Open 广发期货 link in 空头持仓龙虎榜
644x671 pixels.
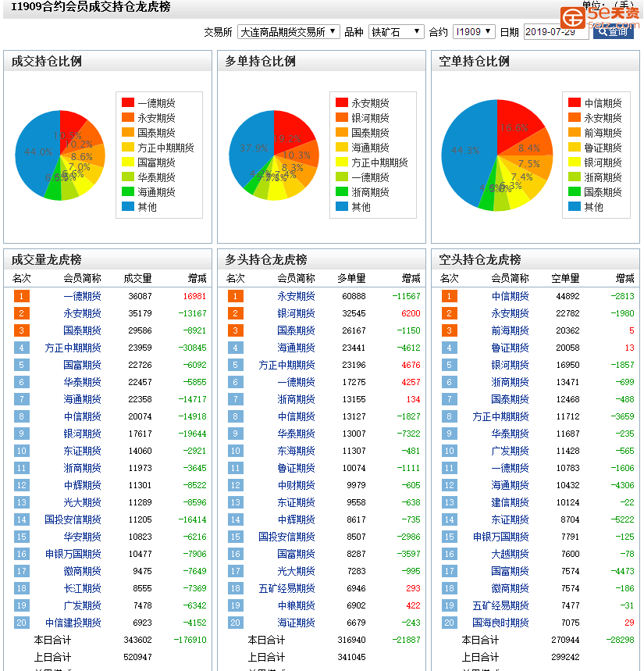point(510,451)
